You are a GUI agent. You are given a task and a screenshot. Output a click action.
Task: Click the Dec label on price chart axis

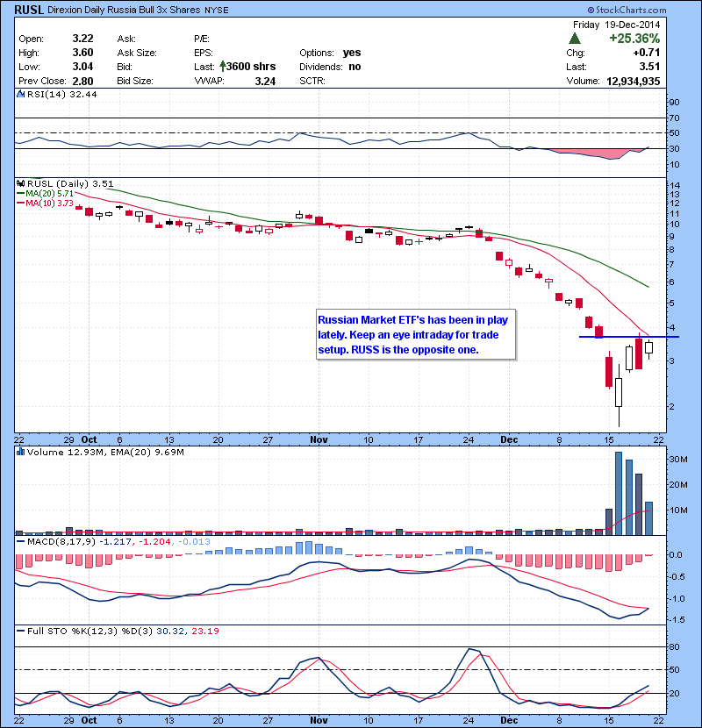click(509, 439)
